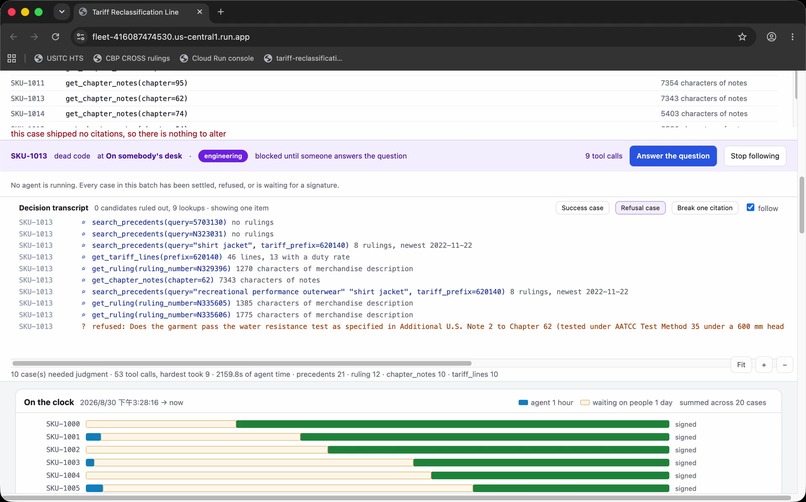Click the engineering badge

point(223,156)
